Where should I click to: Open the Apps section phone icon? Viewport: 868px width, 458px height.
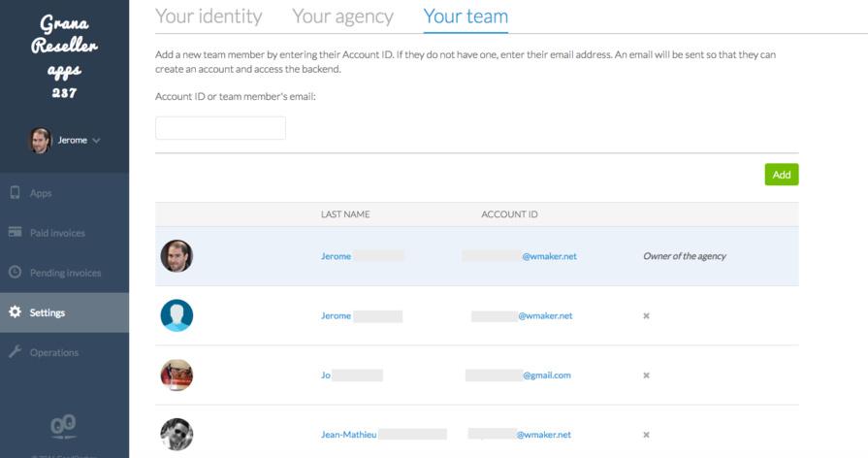[16, 193]
